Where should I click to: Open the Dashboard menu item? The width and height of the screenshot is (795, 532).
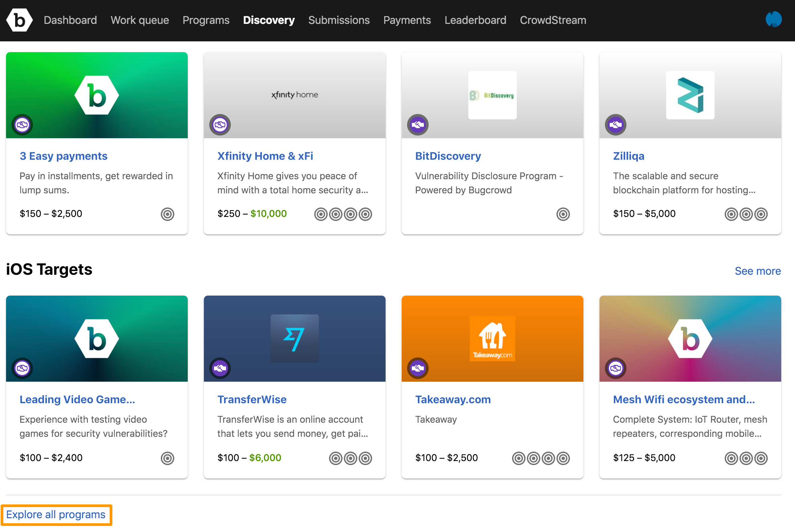[70, 21]
